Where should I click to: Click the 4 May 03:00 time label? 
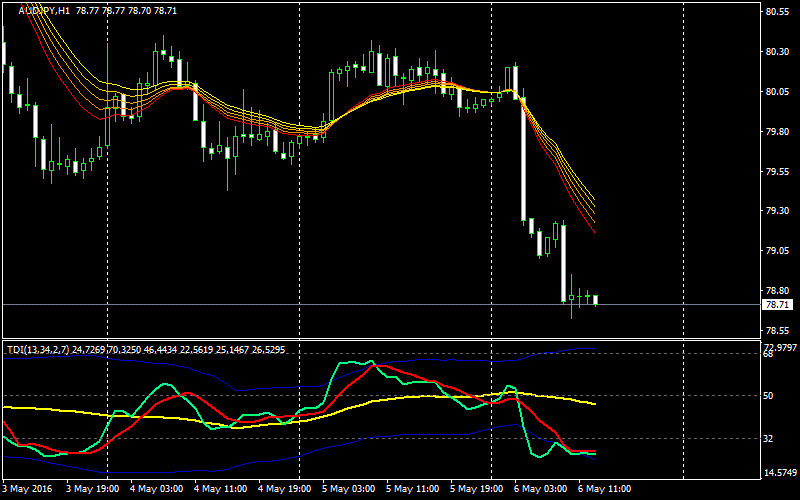click(157, 489)
